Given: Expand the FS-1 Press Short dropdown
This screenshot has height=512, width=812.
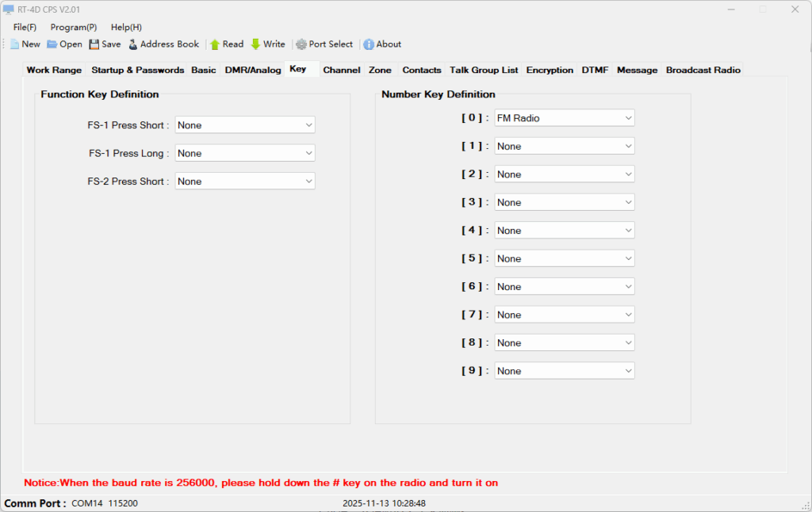Looking at the screenshot, I should click(x=245, y=125).
